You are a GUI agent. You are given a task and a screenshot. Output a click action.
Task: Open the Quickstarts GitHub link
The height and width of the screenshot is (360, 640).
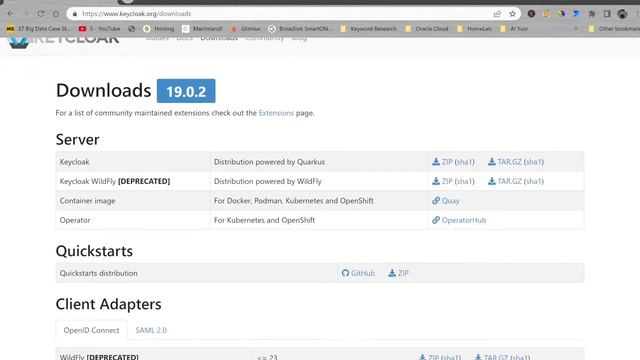click(x=358, y=273)
